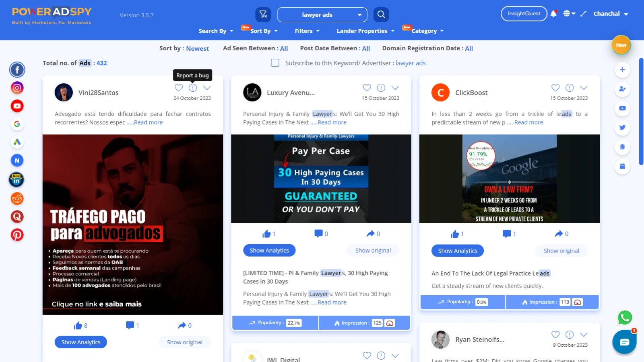Show Analytics for Vini28Santos ad
Viewport: 644px width, 362px height.
click(x=81, y=342)
